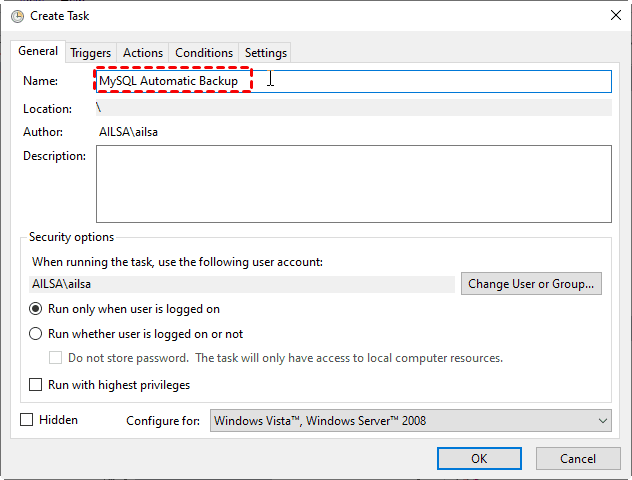The height and width of the screenshot is (480, 632).
Task: Go to the Settings tab
Action: (x=265, y=53)
